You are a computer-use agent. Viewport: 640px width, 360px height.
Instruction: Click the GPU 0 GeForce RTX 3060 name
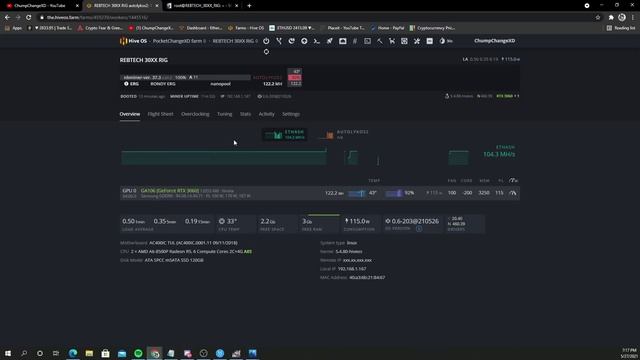click(170, 191)
